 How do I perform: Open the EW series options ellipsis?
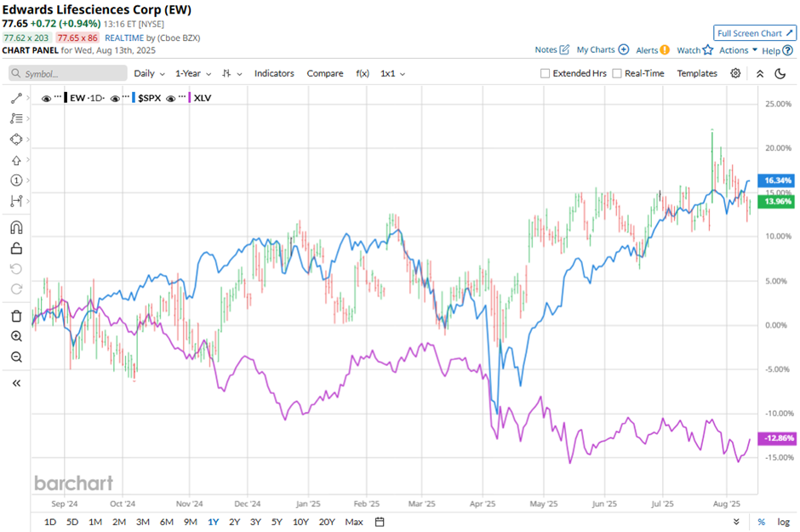pos(58,97)
